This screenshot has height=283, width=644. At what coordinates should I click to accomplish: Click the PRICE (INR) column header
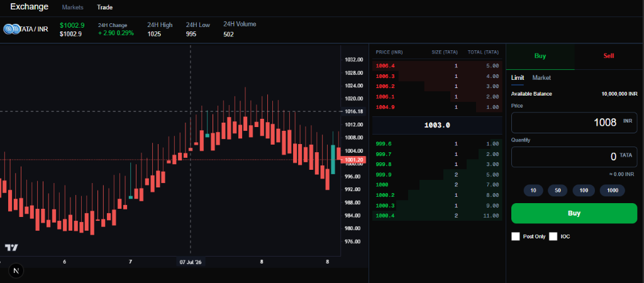pyautogui.click(x=389, y=52)
